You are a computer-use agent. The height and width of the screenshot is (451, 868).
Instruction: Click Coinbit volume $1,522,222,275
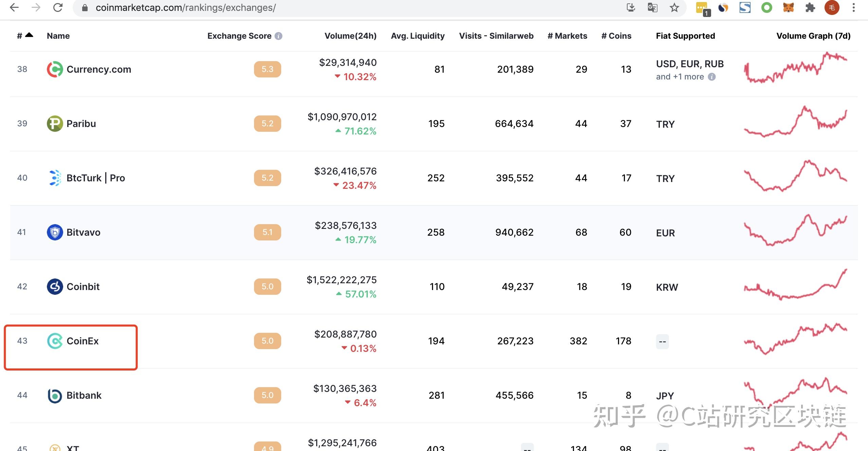[x=341, y=280]
